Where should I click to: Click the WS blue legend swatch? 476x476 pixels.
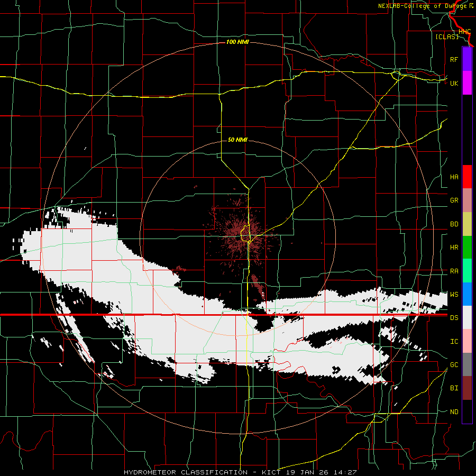(467, 294)
